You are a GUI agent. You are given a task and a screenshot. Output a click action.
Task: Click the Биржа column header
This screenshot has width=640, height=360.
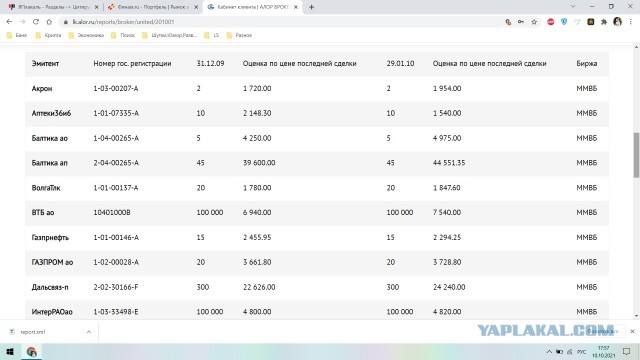click(x=587, y=63)
